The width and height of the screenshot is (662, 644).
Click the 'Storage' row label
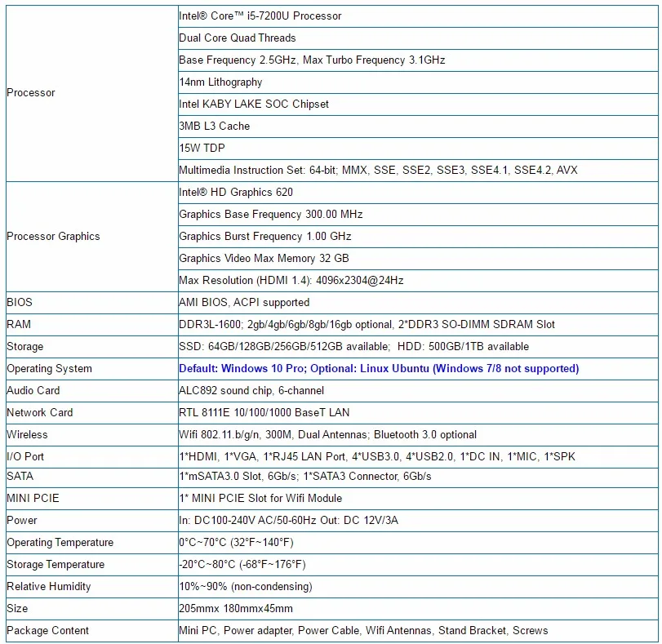coord(92,346)
